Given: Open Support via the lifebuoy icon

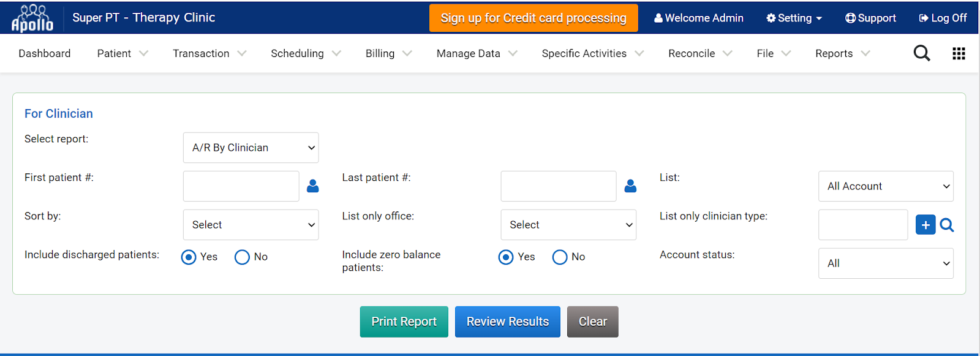Looking at the screenshot, I should (850, 18).
